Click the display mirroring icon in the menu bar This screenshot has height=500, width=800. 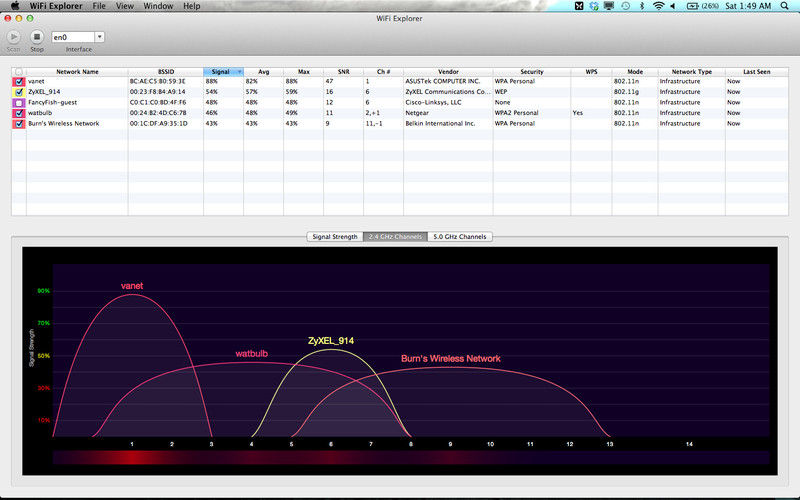609,6
